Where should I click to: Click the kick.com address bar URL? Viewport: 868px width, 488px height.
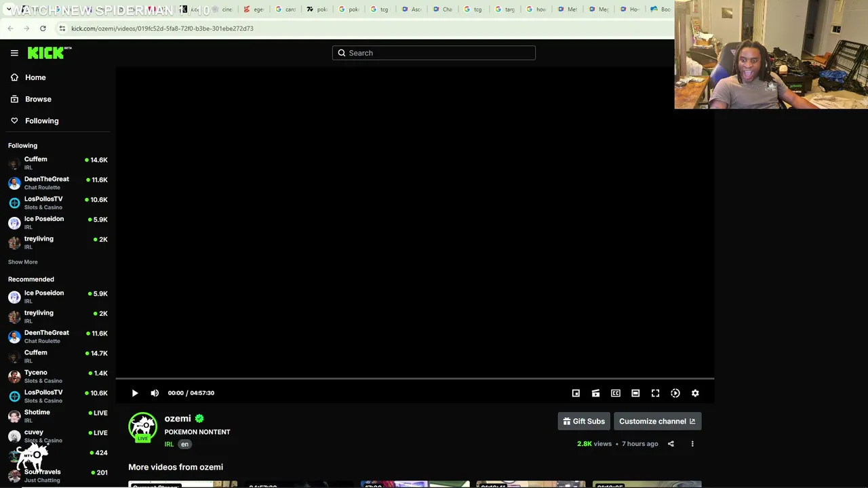coord(163,28)
